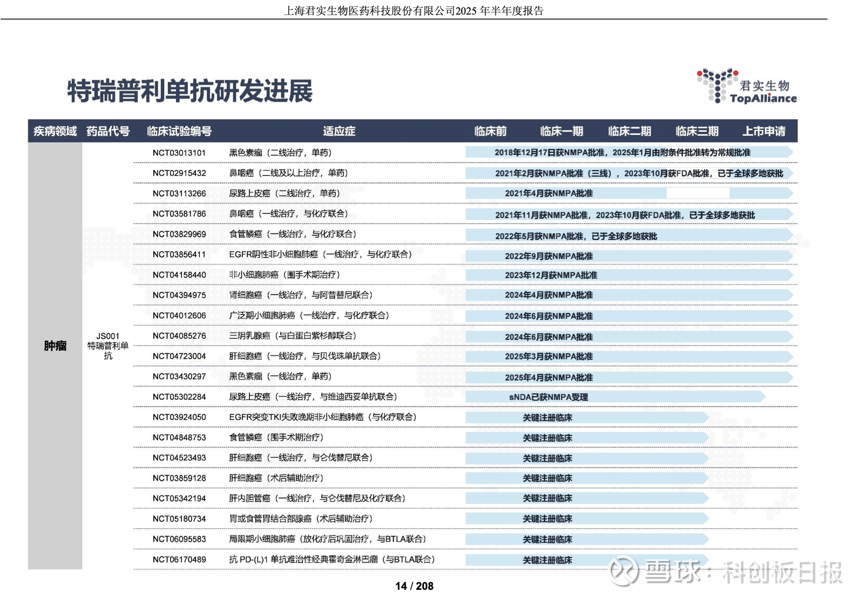Click the 临床前 column header
Viewport: 868px width, 599px height.
(x=490, y=131)
